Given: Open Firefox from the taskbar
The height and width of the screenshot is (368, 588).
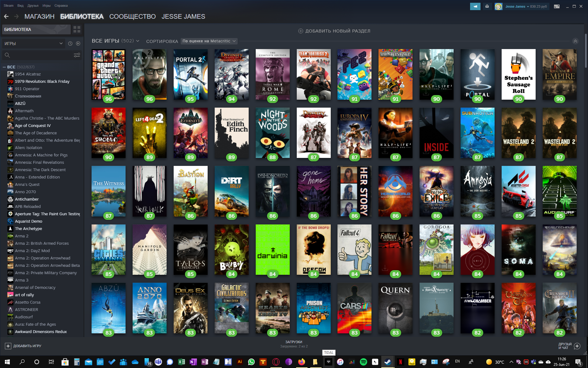Looking at the screenshot, I should 302,362.
